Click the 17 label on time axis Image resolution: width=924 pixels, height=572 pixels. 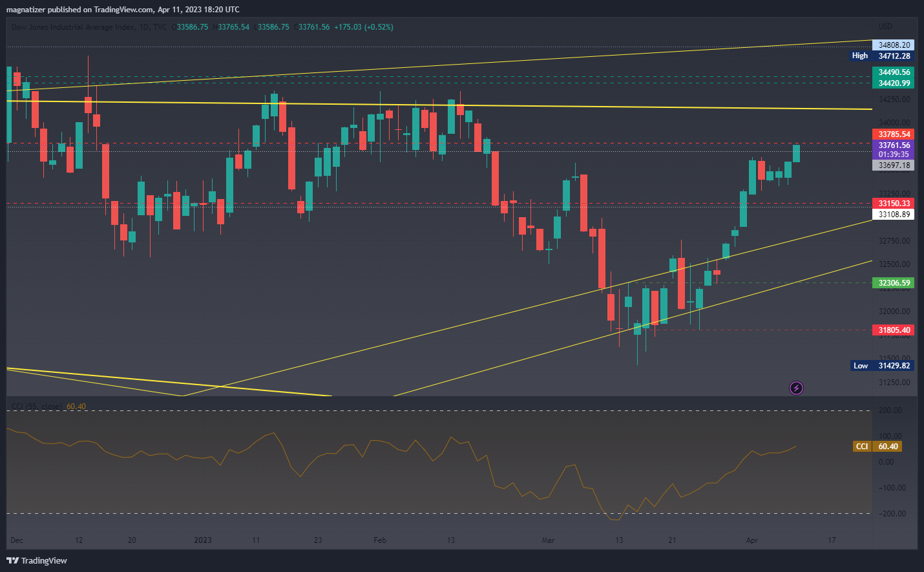pyautogui.click(x=832, y=540)
